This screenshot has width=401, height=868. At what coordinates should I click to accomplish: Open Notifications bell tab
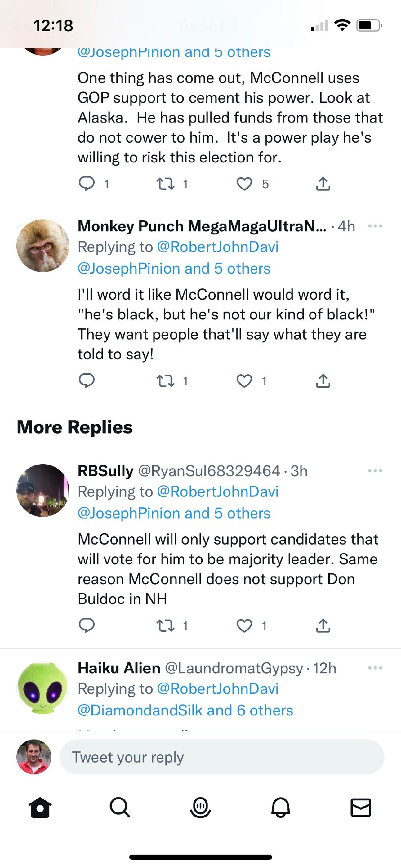point(281,808)
